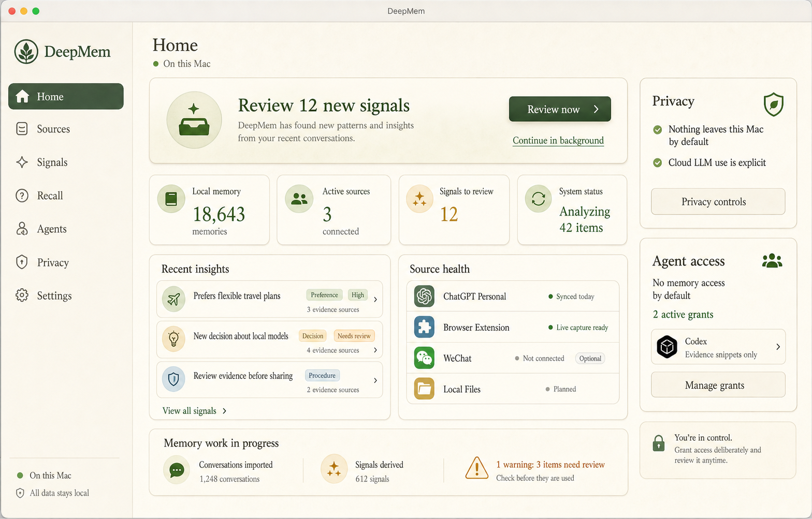
Task: Click the Signals derived sparkle icon
Action: [334, 469]
